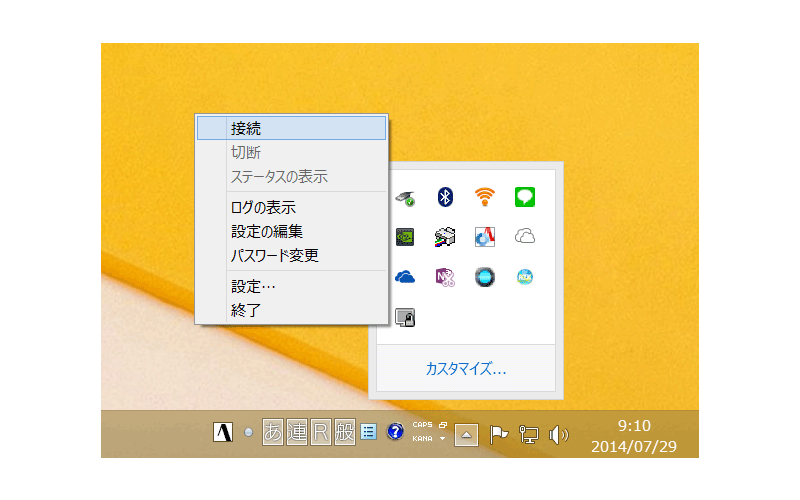Click the green LINE chat icon
The image size is (800, 500).
525,197
